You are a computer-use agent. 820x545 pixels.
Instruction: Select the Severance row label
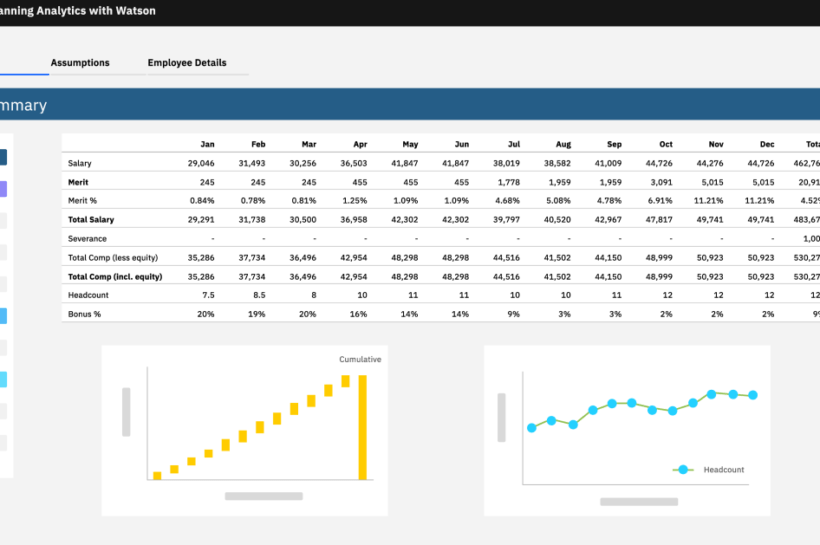tap(86, 238)
